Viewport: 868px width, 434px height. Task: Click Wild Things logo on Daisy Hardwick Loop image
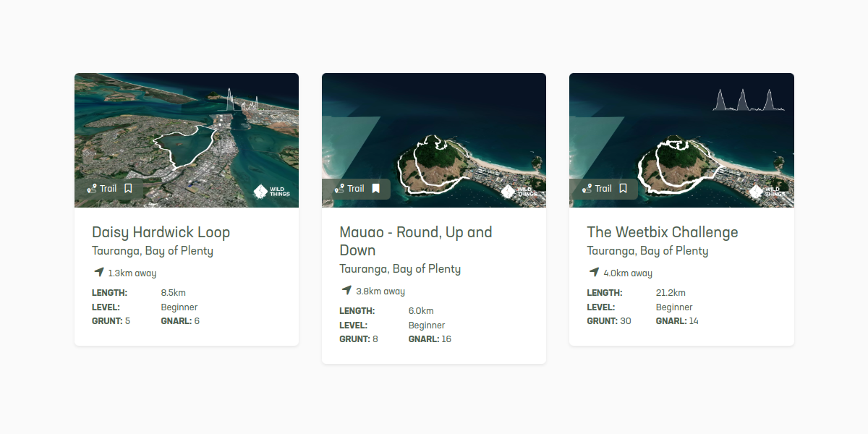tap(272, 192)
